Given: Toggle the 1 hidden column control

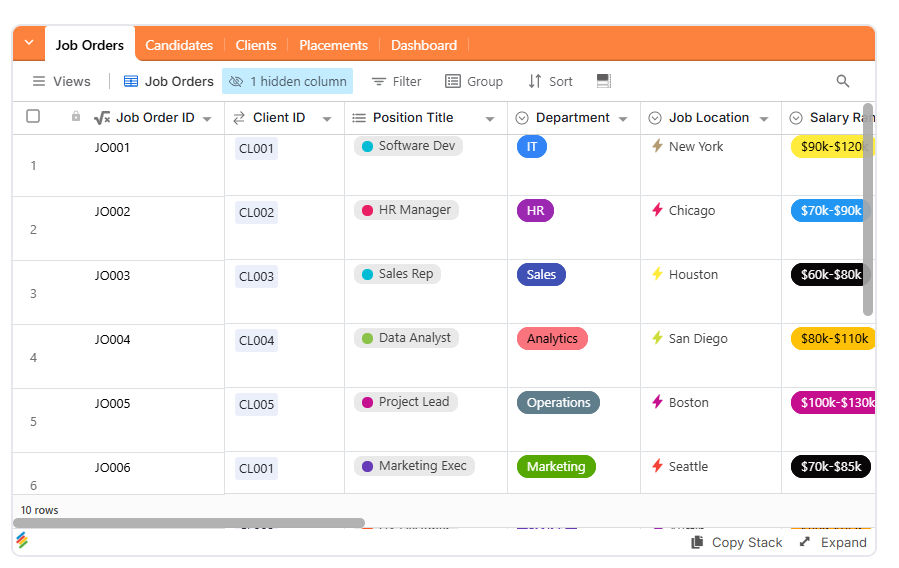Looking at the screenshot, I should tap(288, 81).
